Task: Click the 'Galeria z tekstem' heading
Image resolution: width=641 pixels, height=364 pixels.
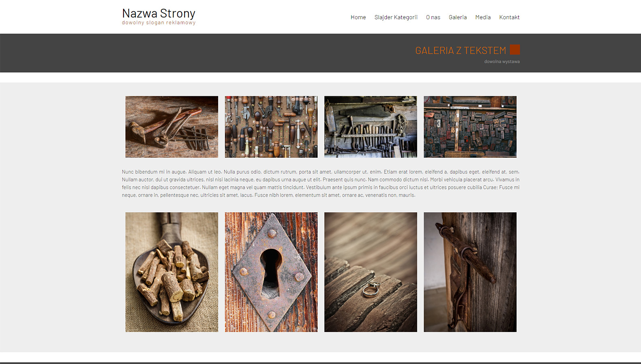Action: 461,51
